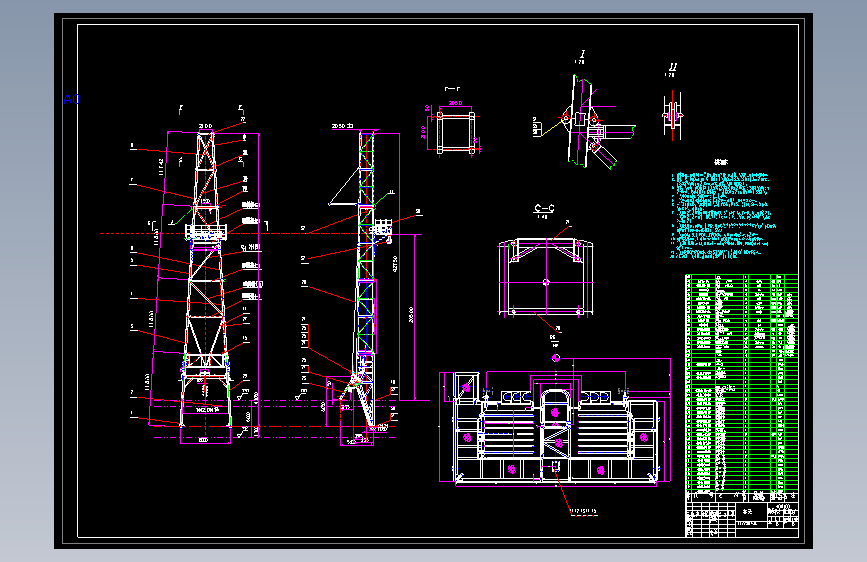Click the small square section view
The width and height of the screenshot is (867, 562).
455,132
